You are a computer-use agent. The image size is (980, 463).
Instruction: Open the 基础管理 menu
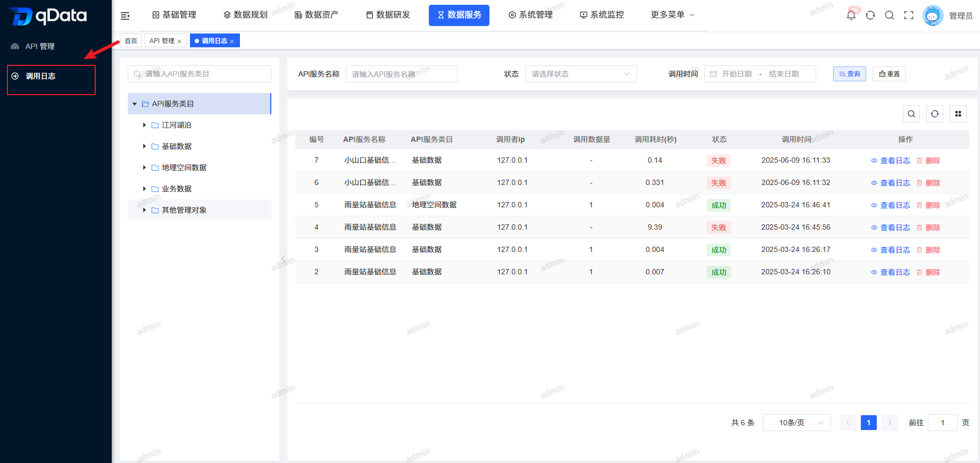coord(175,15)
